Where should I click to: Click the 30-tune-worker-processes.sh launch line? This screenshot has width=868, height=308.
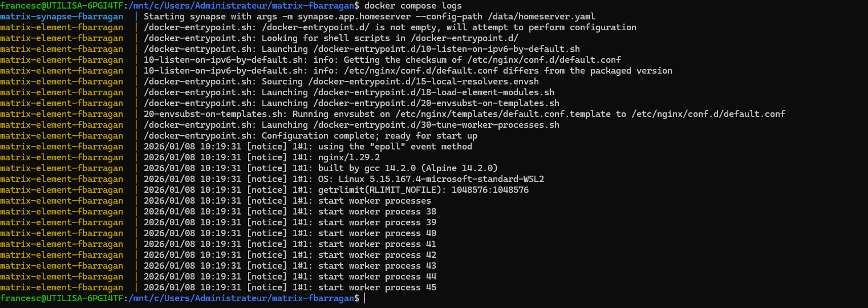[x=351, y=125]
